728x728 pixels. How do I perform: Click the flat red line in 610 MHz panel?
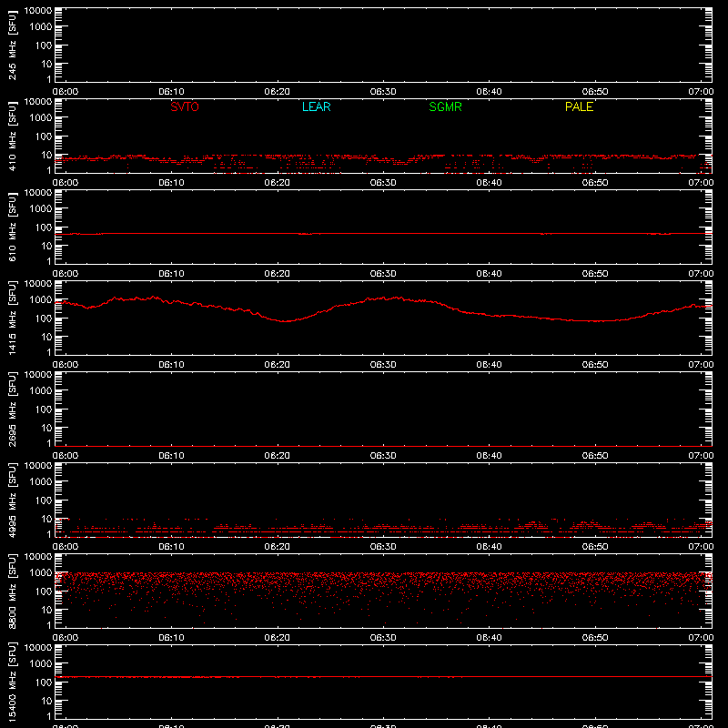pyautogui.click(x=383, y=234)
